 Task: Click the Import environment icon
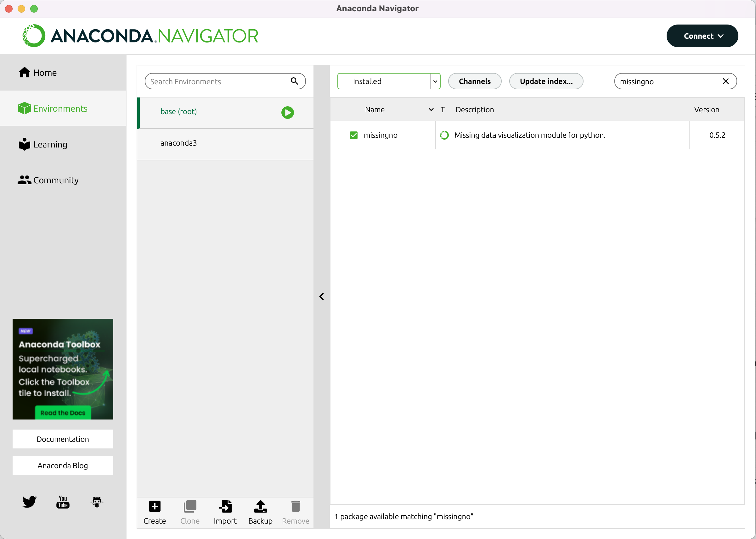[225, 507]
